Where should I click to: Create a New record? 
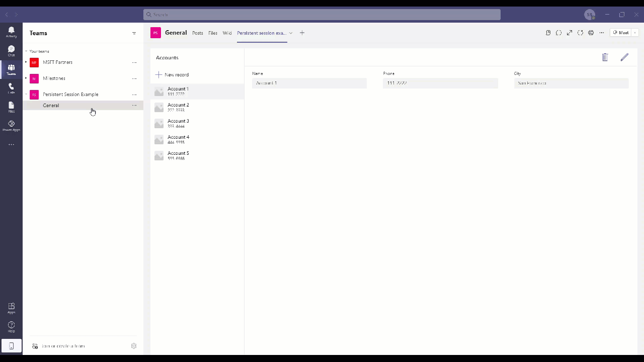point(172,75)
